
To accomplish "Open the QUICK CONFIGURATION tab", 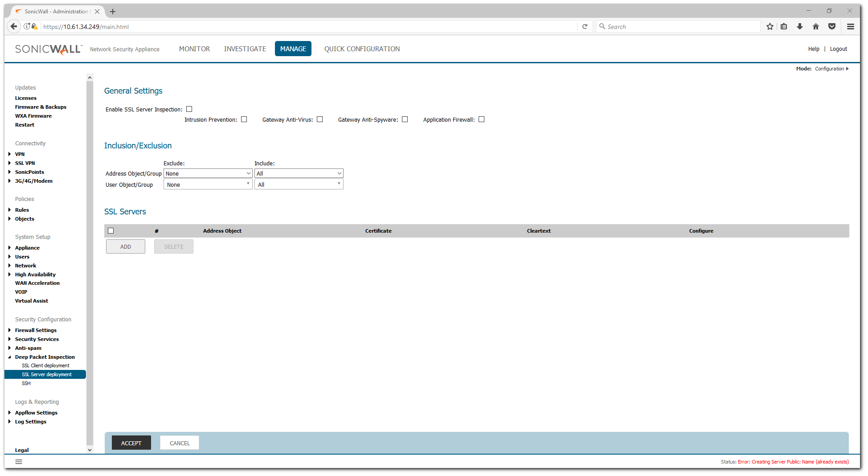I will [x=362, y=49].
